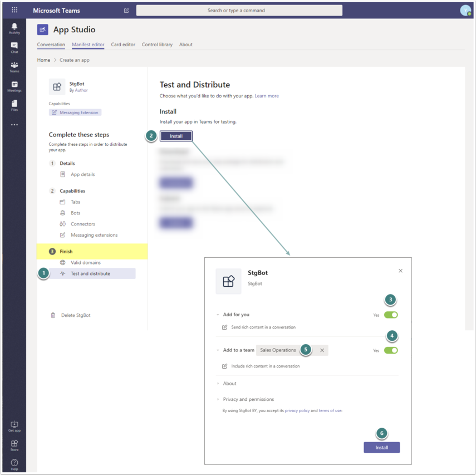Viewport: 476px width, 475px height.
Task: Click the StgBot app icon in left panel
Action: point(57,87)
